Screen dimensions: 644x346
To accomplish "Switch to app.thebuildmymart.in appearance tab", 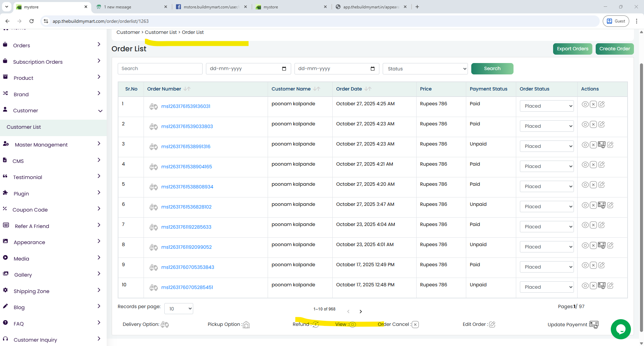I will pyautogui.click(x=372, y=7).
